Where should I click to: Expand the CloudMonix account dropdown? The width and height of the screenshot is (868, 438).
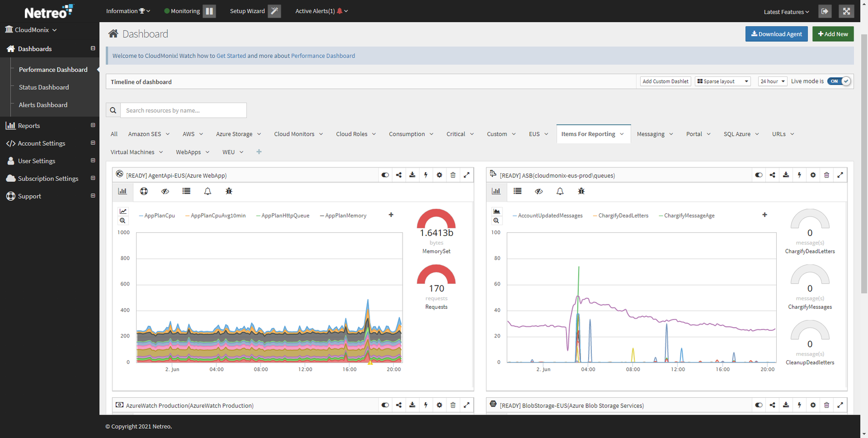click(x=31, y=30)
